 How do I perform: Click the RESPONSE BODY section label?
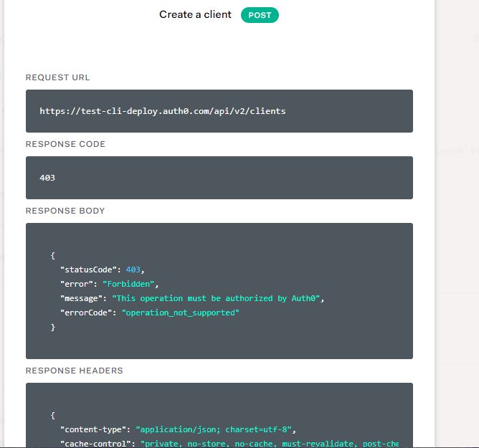[65, 211]
